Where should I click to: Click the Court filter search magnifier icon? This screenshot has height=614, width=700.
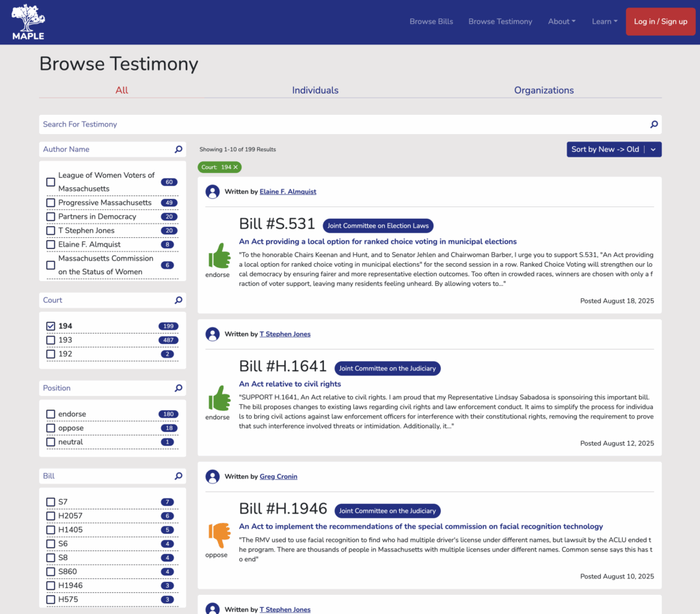click(x=178, y=300)
